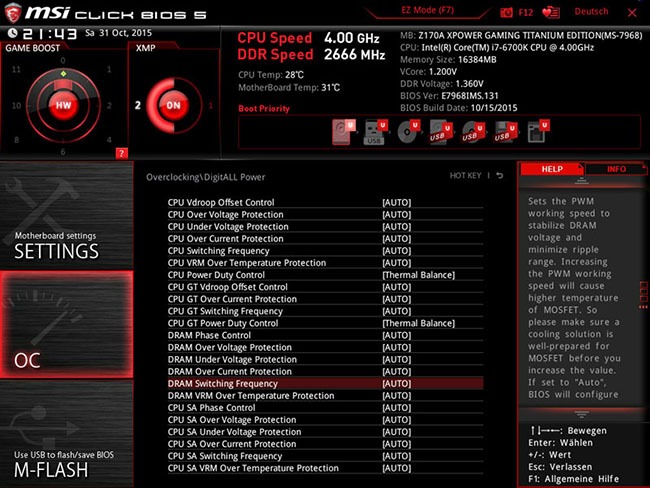Toggle the XMP ON button
The width and height of the screenshot is (650, 488).
pos(173,105)
